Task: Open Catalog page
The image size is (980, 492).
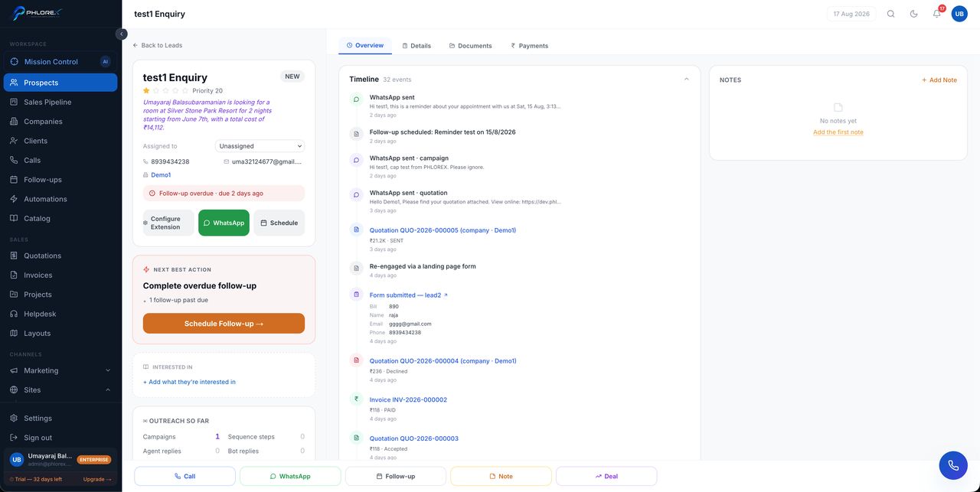Action: pyautogui.click(x=60, y=218)
